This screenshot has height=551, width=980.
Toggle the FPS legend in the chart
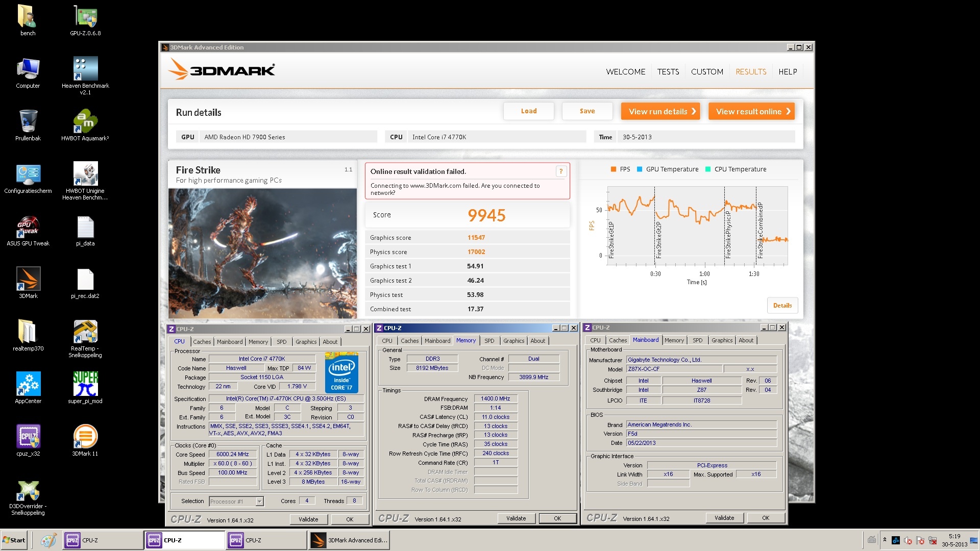click(x=620, y=169)
